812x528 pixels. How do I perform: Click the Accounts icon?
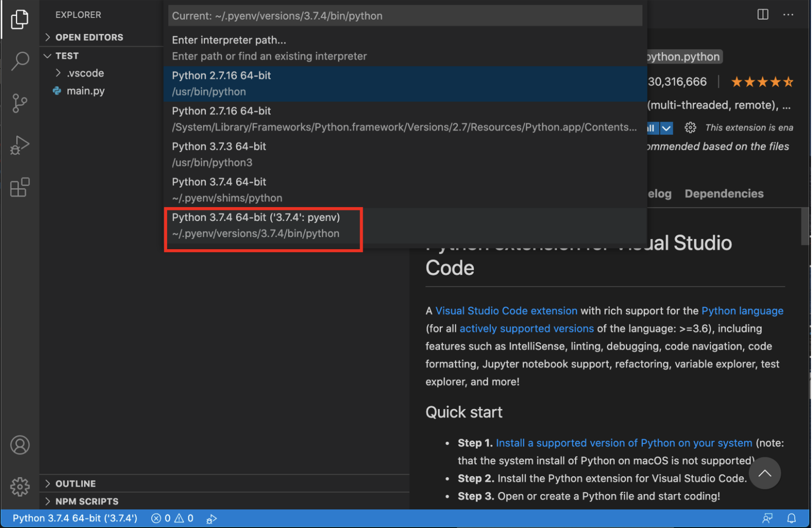pos(20,445)
